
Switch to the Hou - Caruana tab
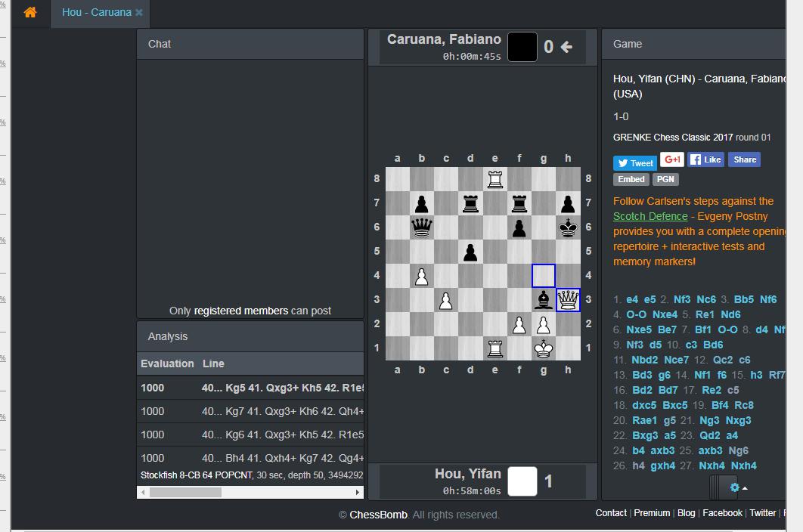click(x=97, y=12)
